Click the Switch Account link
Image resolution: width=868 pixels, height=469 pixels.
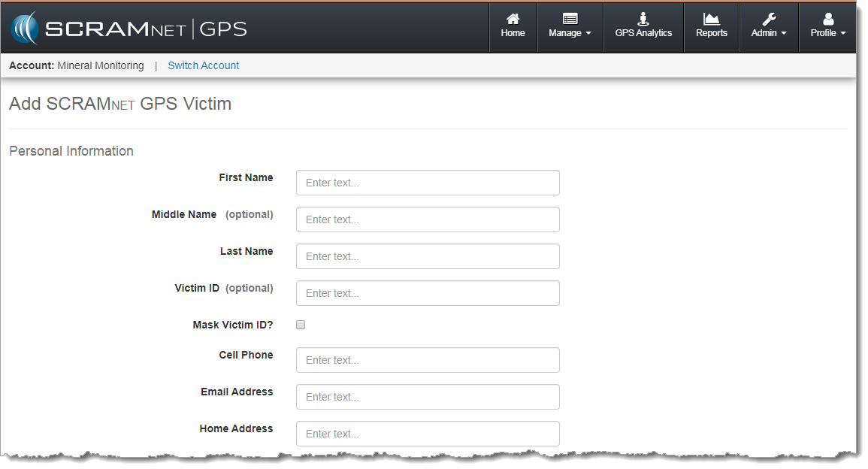click(x=203, y=65)
